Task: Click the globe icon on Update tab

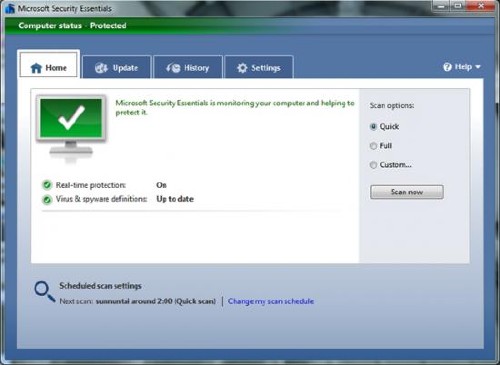Action: point(101,68)
